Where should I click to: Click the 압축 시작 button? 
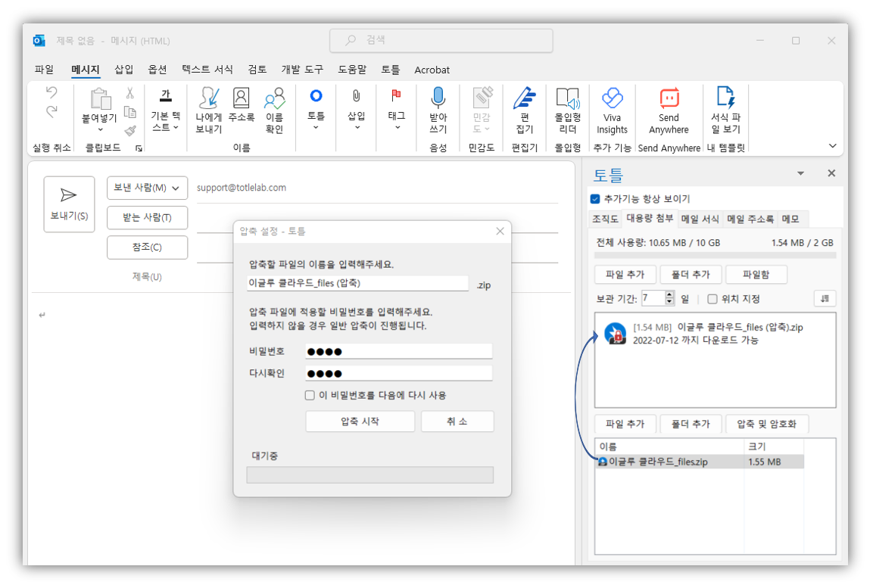pyautogui.click(x=360, y=422)
